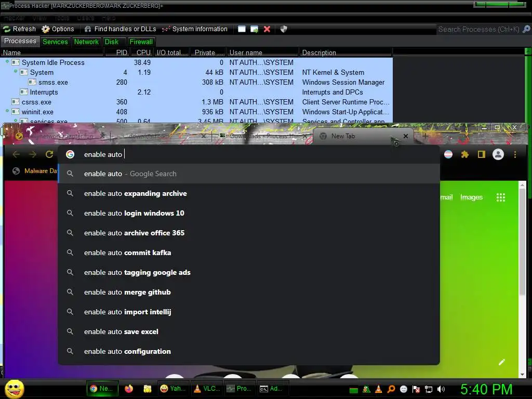Sort processes by CPU column
This screenshot has width=532, height=399.
point(142,52)
